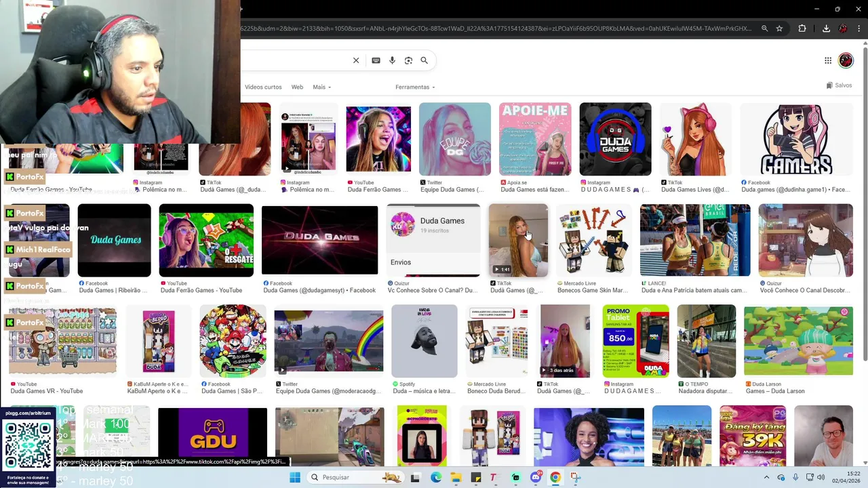Viewport: 868px width, 488px height.
Task: Open 'Duda Games está fazen...' Apoia.se link
Action: 534,189
